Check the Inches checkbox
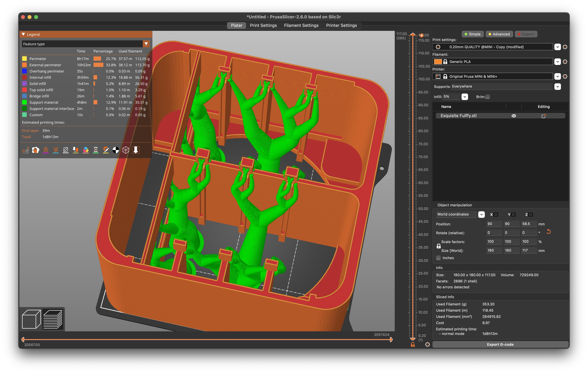The width and height of the screenshot is (588, 373). 439,258
